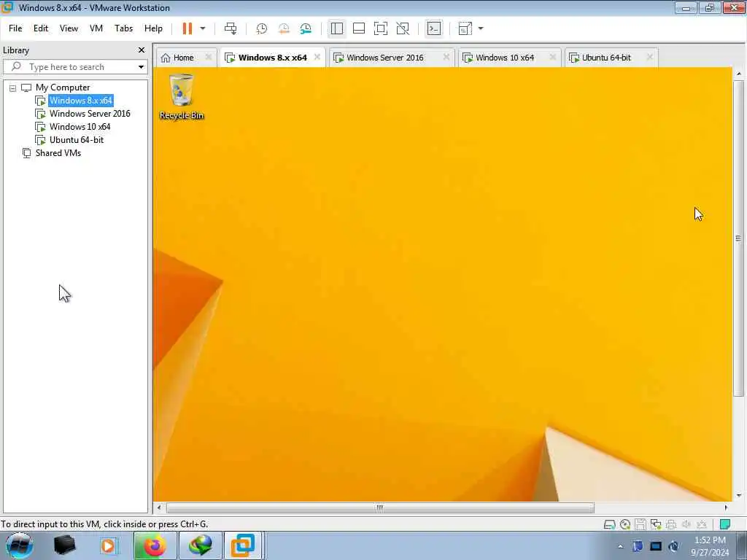The width and height of the screenshot is (747, 560).
Task: Open the Edit menu
Action: (x=41, y=28)
